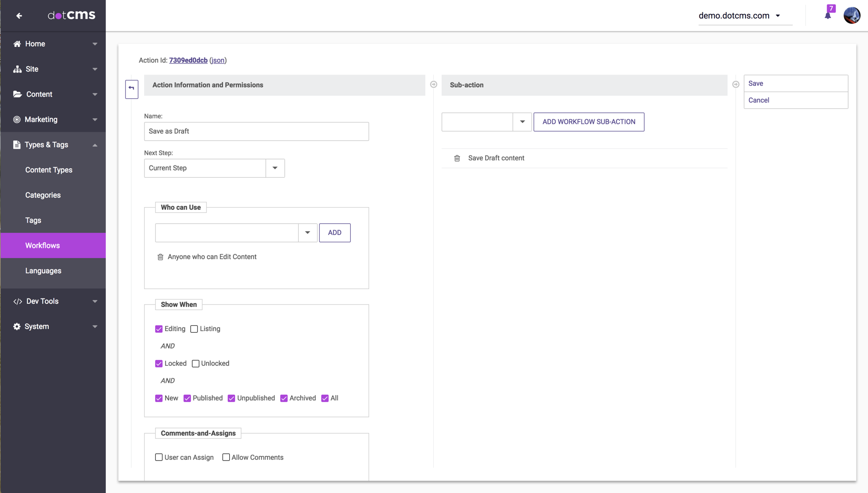Image resolution: width=868 pixels, height=493 pixels.
Task: Click the back arrow beside dotCMS logo
Action: click(19, 16)
